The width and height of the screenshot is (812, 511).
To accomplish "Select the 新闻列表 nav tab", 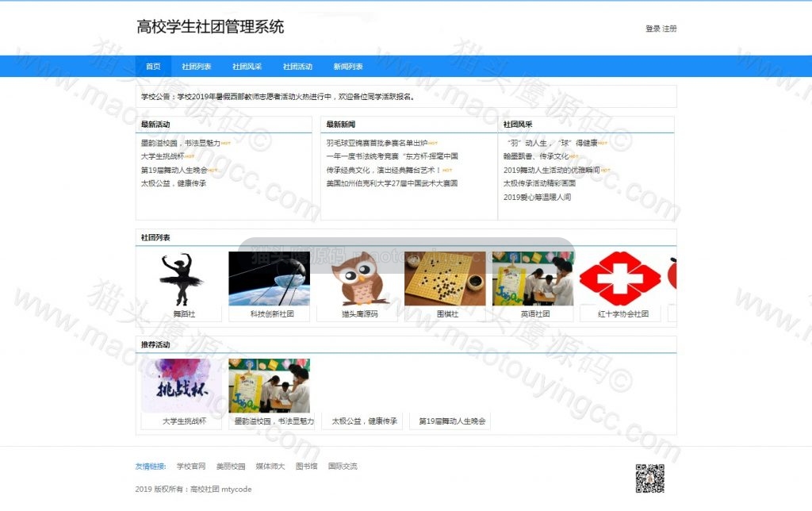I will 348,67.
